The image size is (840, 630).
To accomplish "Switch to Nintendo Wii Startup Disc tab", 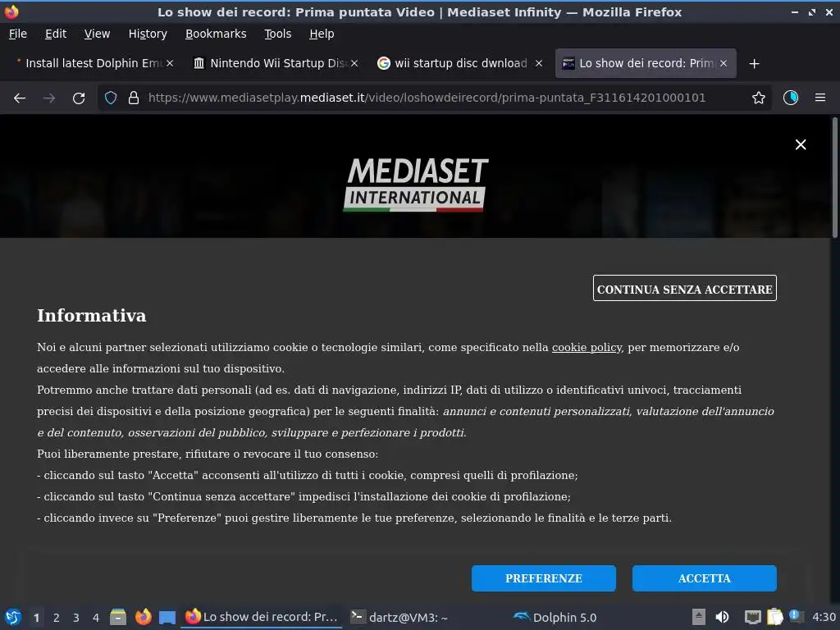I will coord(276,63).
